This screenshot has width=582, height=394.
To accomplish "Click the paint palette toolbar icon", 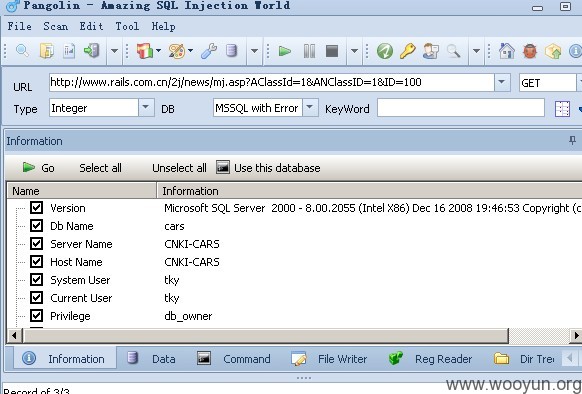I will [177, 51].
